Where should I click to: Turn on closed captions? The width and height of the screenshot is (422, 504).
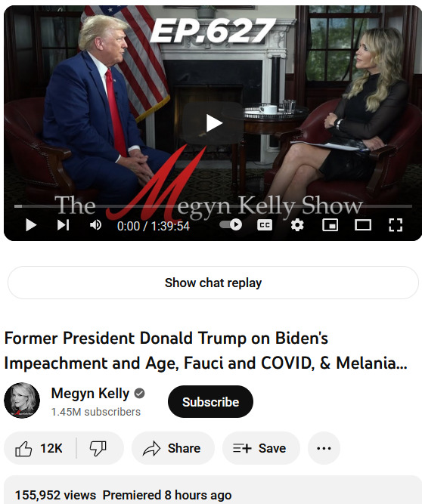[x=265, y=225]
